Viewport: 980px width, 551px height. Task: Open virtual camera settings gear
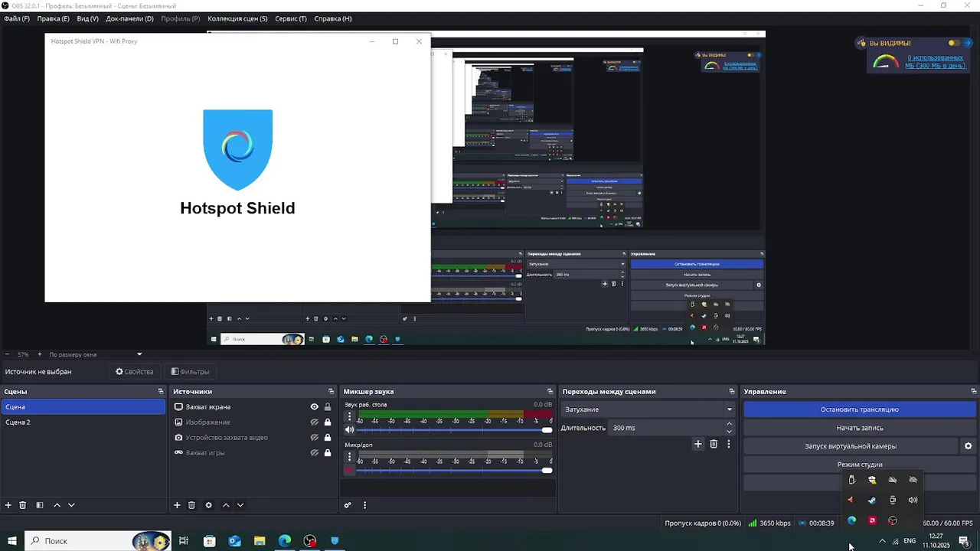click(x=968, y=446)
